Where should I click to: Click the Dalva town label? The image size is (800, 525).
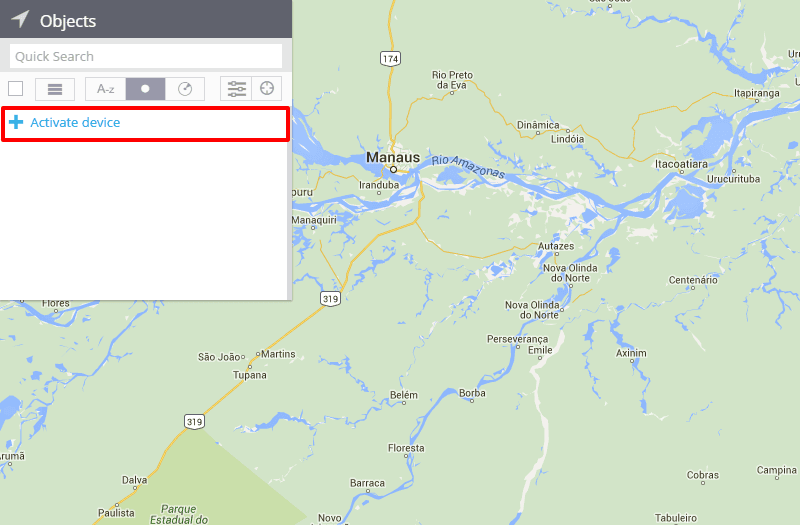(x=135, y=480)
